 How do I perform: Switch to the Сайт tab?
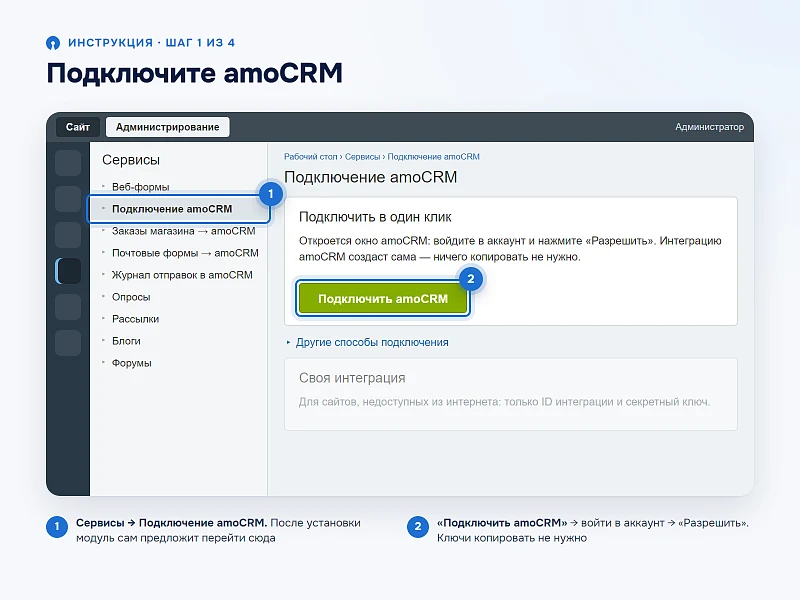tap(78, 127)
